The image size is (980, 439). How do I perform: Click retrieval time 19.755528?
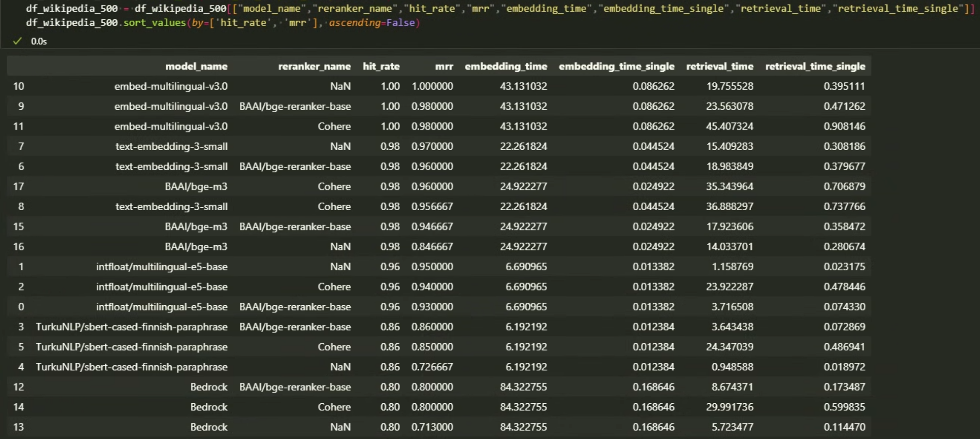(x=730, y=86)
